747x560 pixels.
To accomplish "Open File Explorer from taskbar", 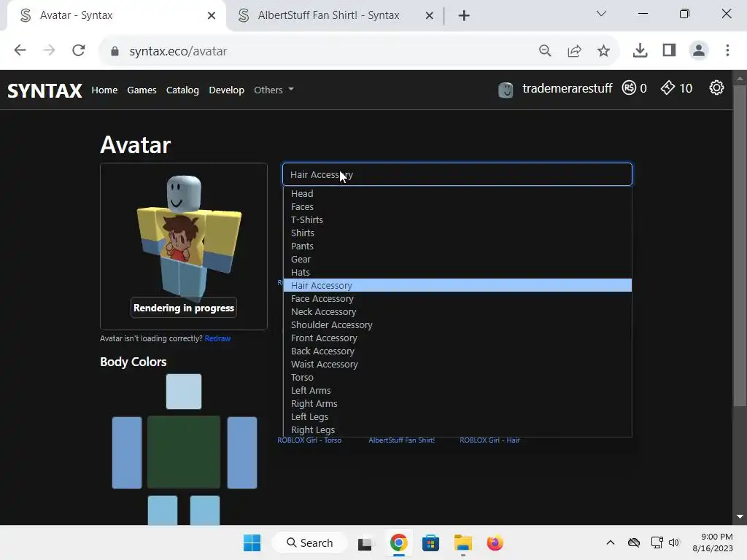I will (x=463, y=542).
